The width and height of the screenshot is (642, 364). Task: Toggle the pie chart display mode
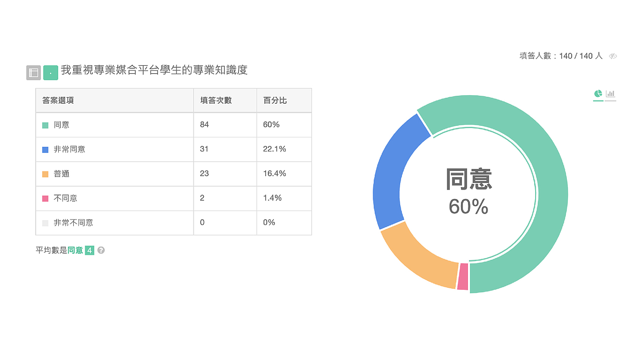tap(597, 93)
